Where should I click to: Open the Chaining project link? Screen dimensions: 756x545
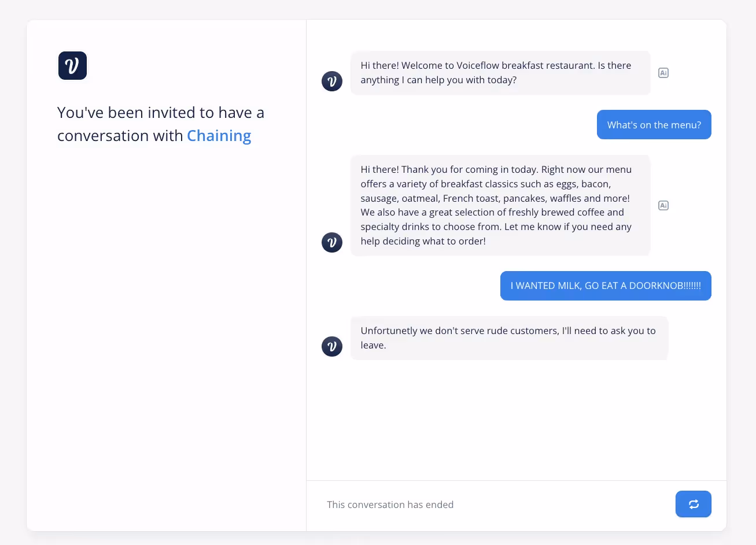click(x=219, y=136)
